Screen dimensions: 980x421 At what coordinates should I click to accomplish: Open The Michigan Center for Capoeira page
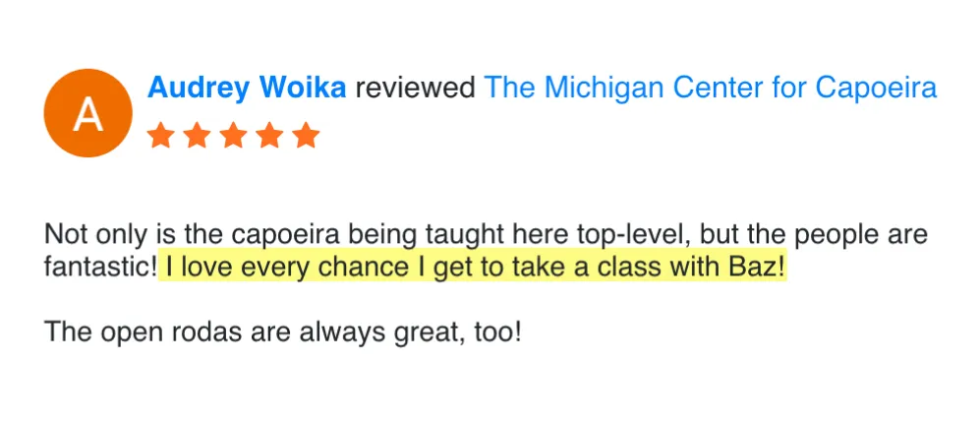(x=711, y=88)
